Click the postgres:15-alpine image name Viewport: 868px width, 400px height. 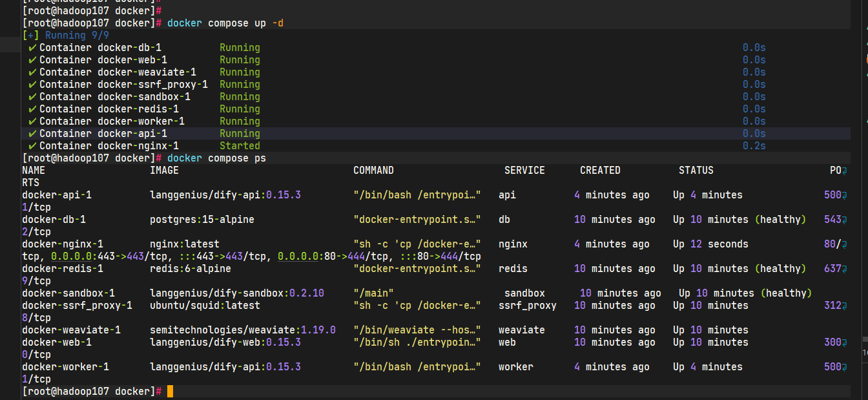click(x=202, y=220)
